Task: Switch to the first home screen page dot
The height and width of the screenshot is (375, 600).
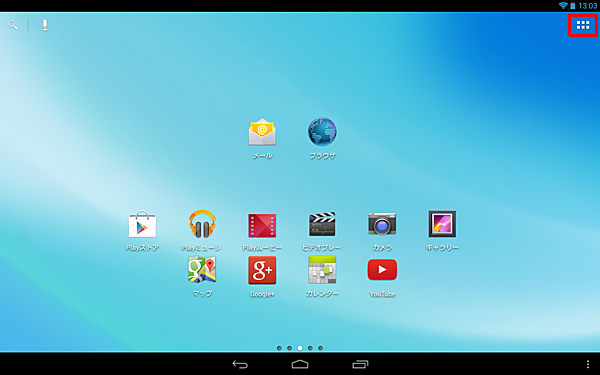Action: point(279,348)
